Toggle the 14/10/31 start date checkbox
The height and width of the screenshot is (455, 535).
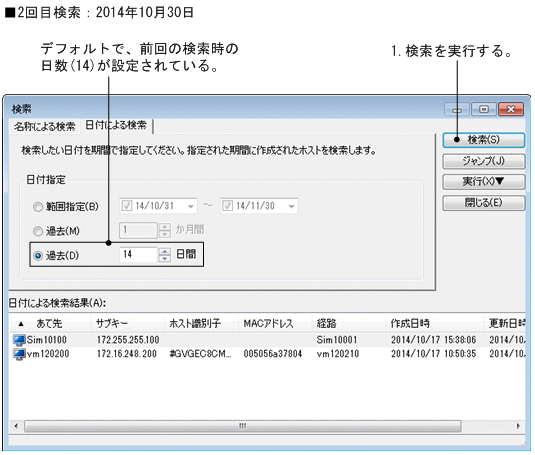[x=127, y=206]
